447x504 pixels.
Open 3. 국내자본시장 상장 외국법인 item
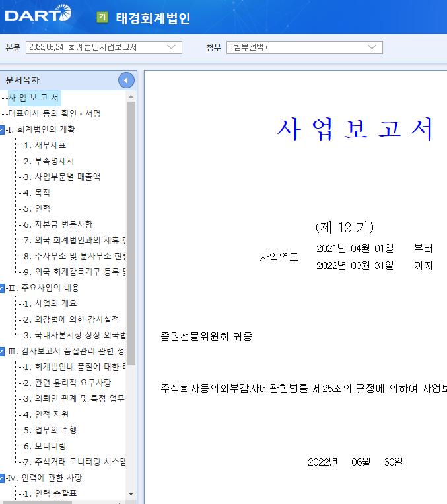click(x=75, y=336)
